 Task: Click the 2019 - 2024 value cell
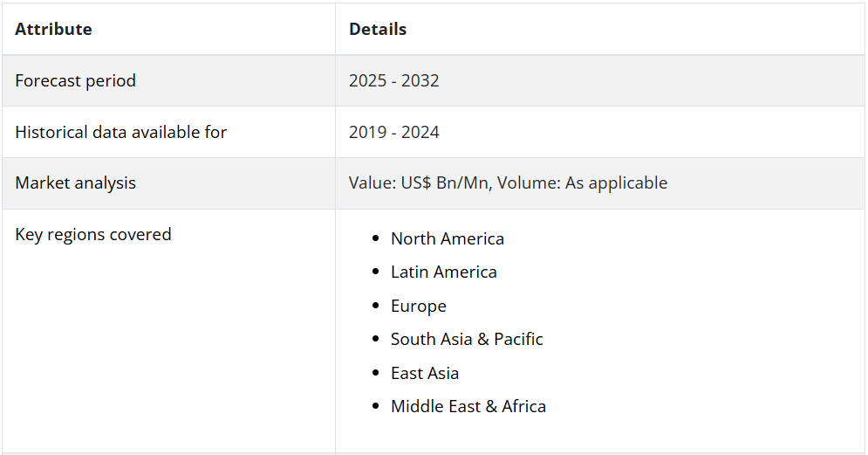[393, 132]
